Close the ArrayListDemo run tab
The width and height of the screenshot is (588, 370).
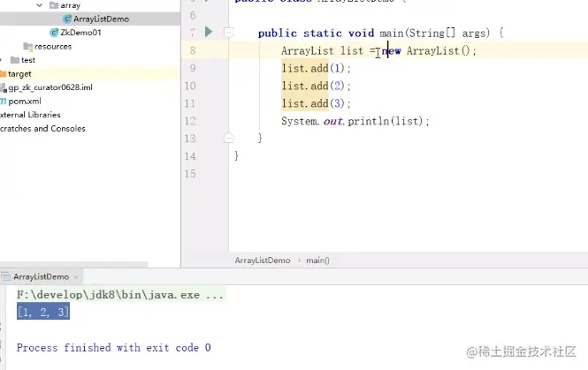click(76, 277)
